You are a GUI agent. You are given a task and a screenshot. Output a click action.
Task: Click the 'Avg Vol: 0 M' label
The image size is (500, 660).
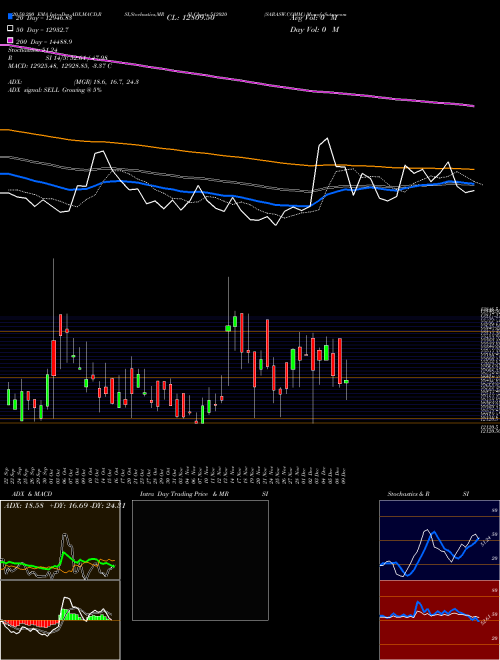(x=314, y=18)
